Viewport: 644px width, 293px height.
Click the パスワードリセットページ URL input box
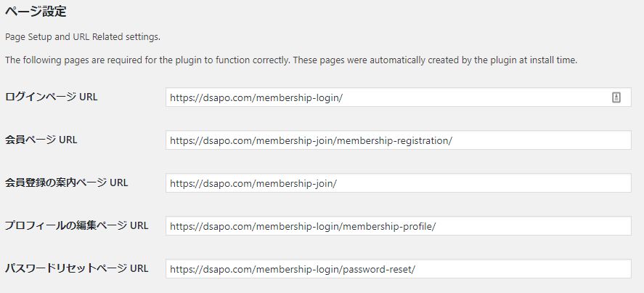(399, 269)
